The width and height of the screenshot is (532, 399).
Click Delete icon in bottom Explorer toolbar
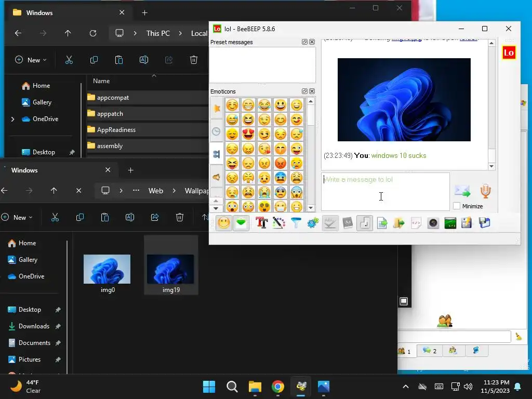point(180,218)
